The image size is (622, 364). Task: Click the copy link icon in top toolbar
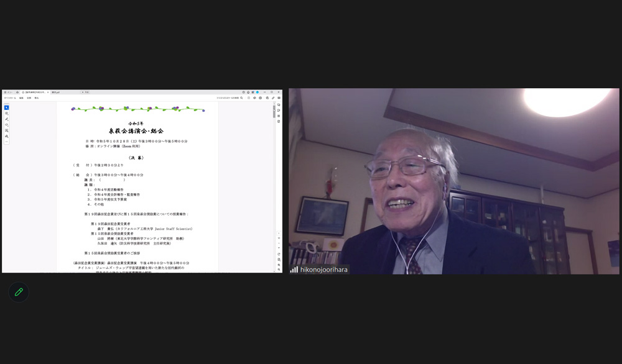click(x=273, y=98)
